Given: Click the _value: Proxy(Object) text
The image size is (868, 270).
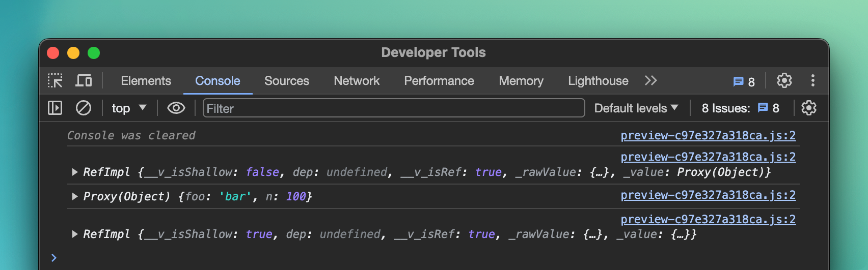Looking at the screenshot, I should [x=693, y=172].
